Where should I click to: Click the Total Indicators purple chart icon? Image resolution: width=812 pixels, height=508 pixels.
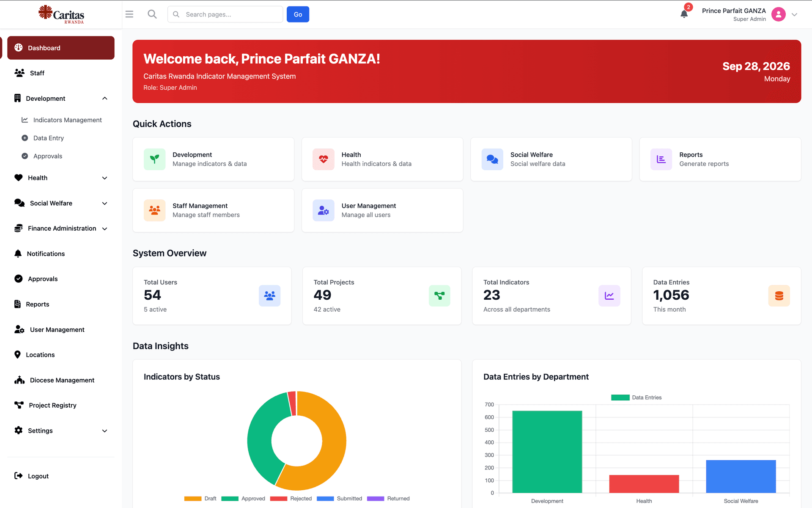pyautogui.click(x=609, y=295)
